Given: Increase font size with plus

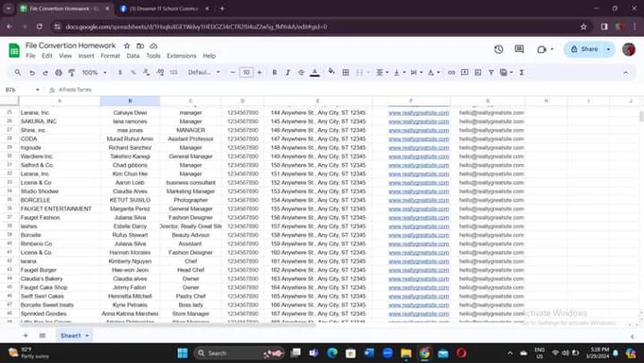Looking at the screenshot, I should (259, 72).
